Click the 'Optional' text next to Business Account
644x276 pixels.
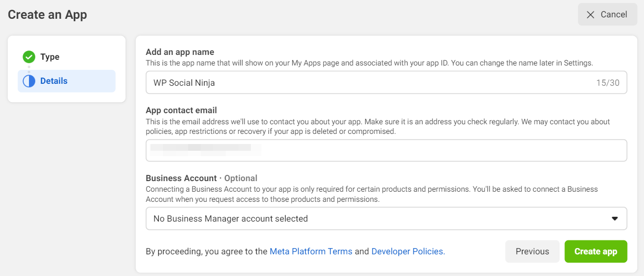[241, 178]
